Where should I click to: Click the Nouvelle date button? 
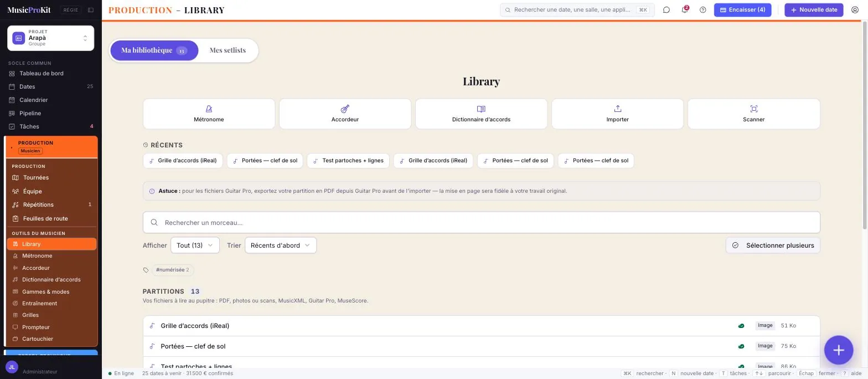[814, 10]
